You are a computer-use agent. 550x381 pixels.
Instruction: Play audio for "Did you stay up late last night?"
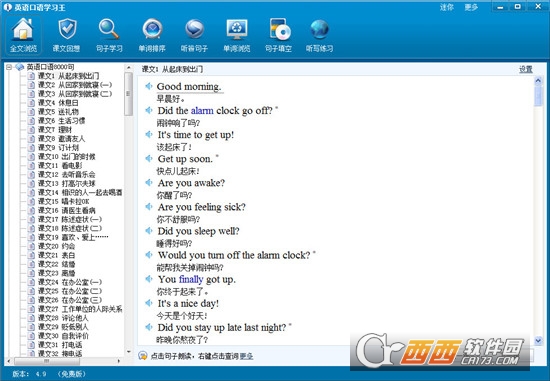(x=149, y=327)
